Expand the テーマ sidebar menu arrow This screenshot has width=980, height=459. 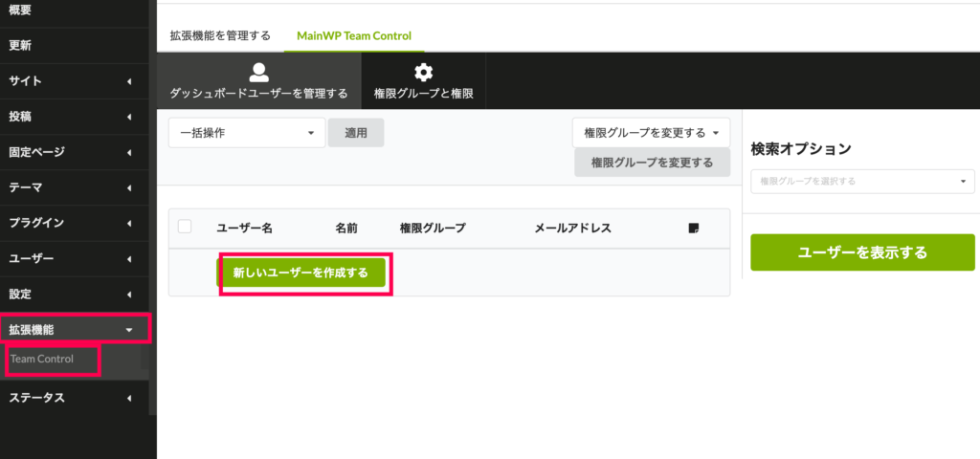click(x=129, y=188)
